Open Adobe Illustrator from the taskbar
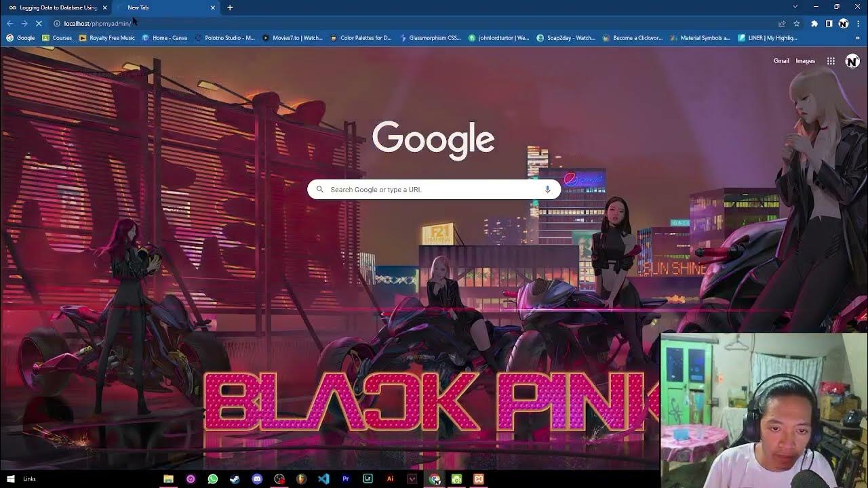Viewport: 868px width, 488px height. pyautogui.click(x=390, y=479)
